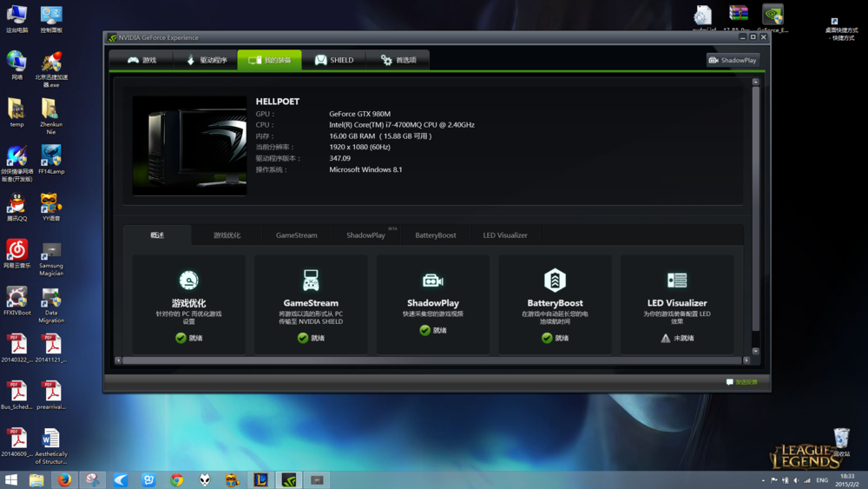The image size is (868, 489).
Task: Open File Explorer from taskbar
Action: [x=36, y=480]
